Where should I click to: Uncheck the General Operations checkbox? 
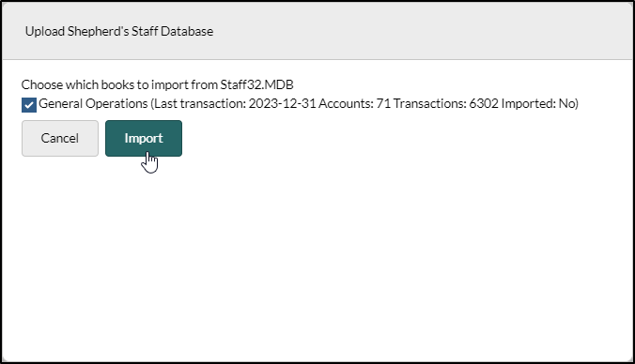[29, 105]
